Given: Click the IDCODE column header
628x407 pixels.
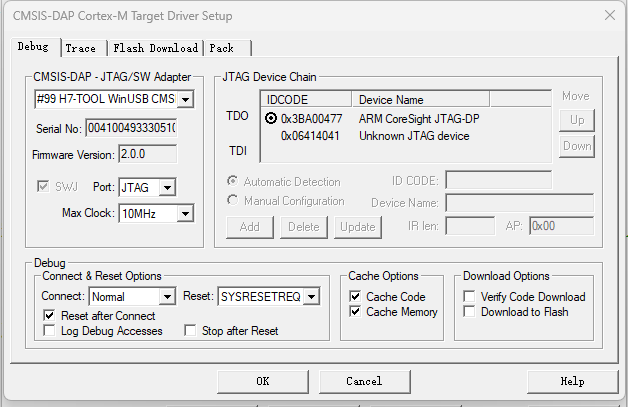Looking at the screenshot, I should coord(306,99).
